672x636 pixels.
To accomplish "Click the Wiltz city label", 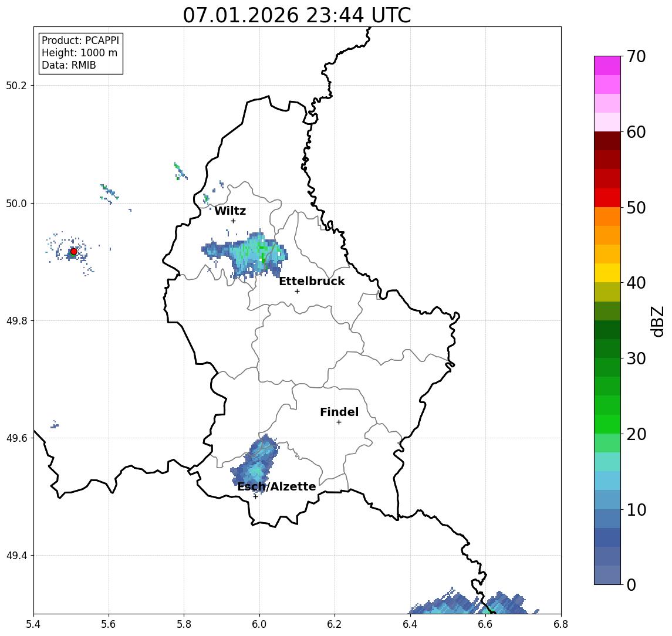I will [230, 211].
